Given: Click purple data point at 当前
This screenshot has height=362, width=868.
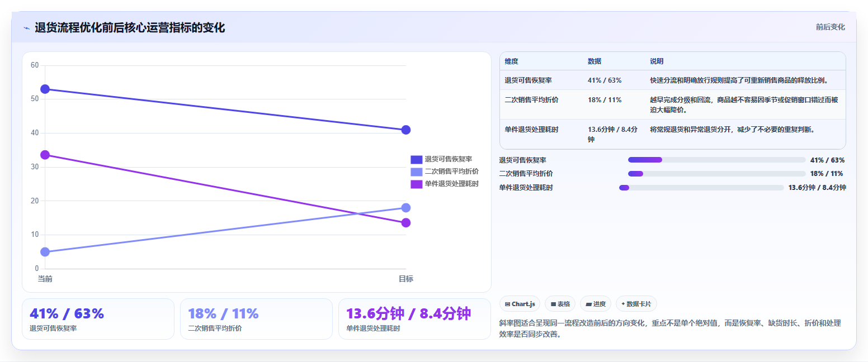Looking at the screenshot, I should (45, 155).
